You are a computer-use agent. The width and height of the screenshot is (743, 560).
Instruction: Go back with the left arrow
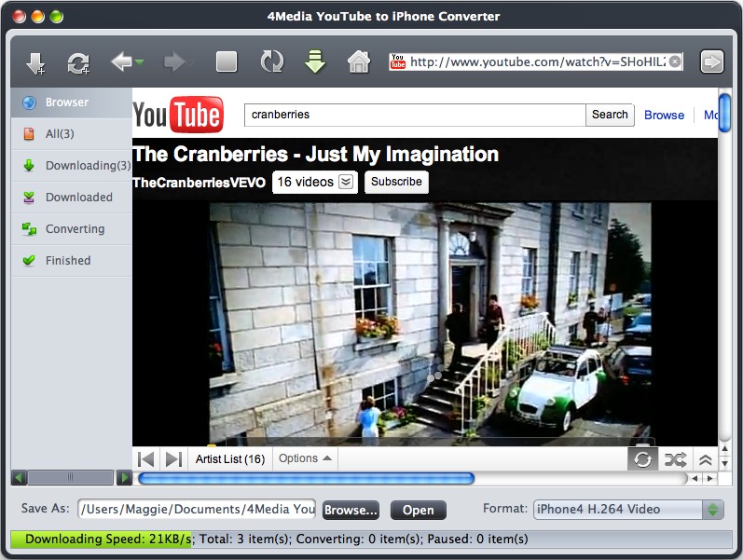[121, 62]
